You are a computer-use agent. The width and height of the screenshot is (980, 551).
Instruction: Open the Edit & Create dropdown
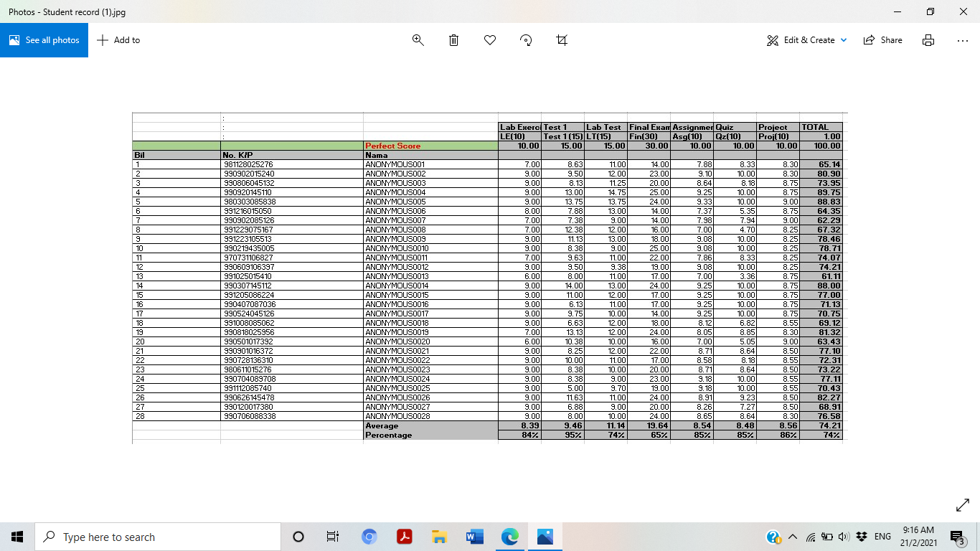[807, 40]
